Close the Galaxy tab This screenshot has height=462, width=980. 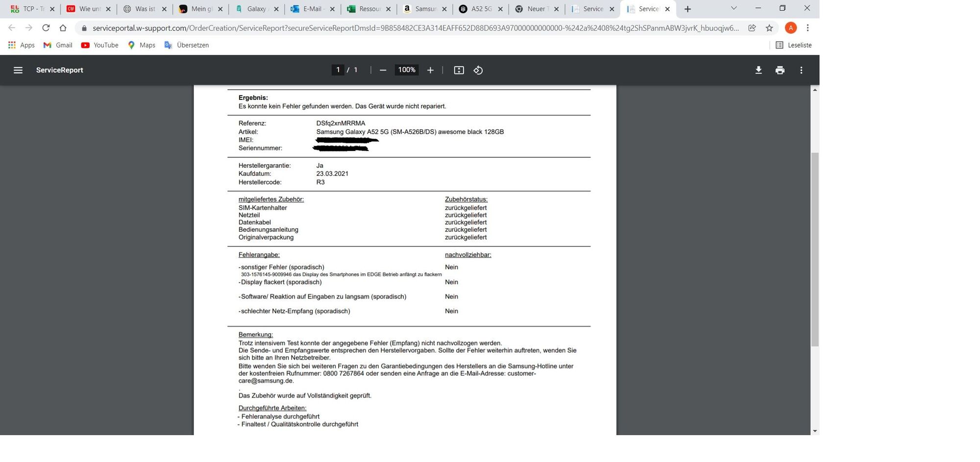point(276,9)
